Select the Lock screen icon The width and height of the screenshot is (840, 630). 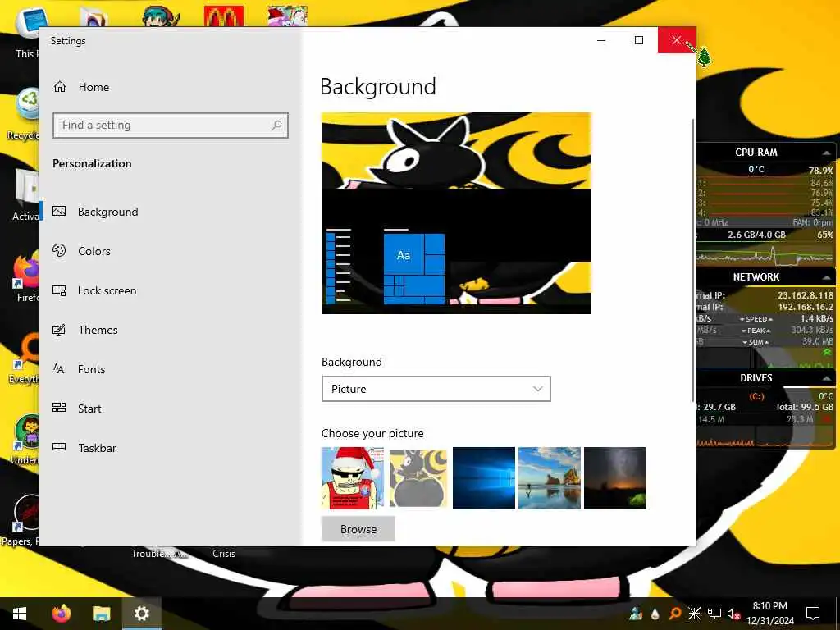pos(59,290)
